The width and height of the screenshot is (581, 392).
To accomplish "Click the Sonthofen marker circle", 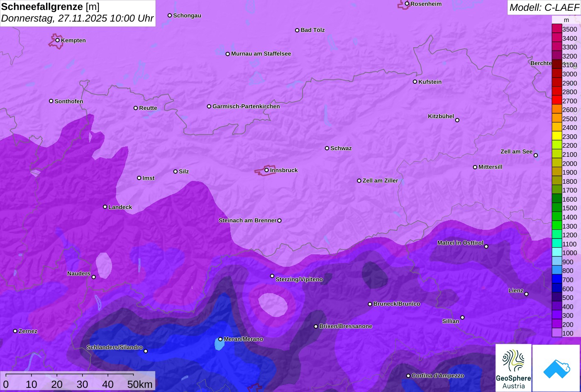I will click(x=51, y=101).
